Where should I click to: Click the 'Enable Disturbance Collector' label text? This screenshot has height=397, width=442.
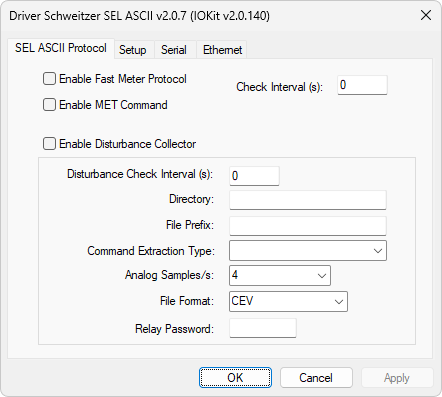tap(127, 144)
